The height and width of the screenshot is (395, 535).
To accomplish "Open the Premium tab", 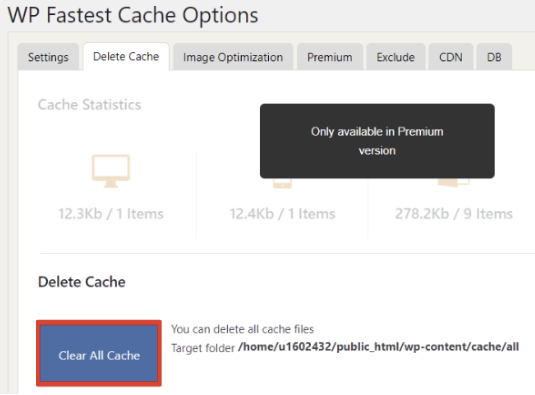I will pyautogui.click(x=330, y=57).
